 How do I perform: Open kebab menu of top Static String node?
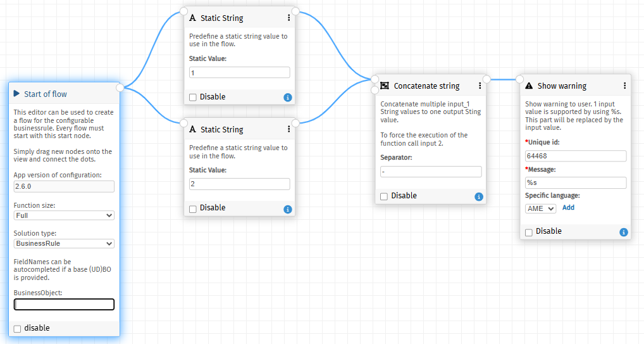pos(288,18)
